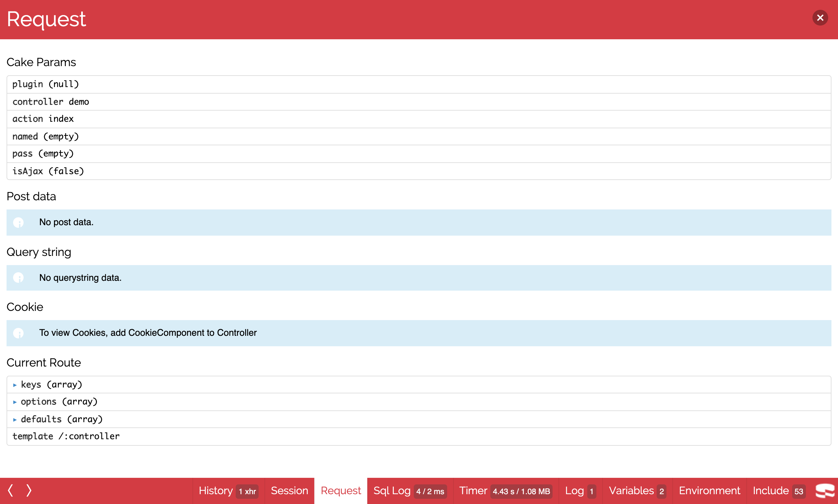
Task: Click the plugin (null) row
Action: coord(419,84)
